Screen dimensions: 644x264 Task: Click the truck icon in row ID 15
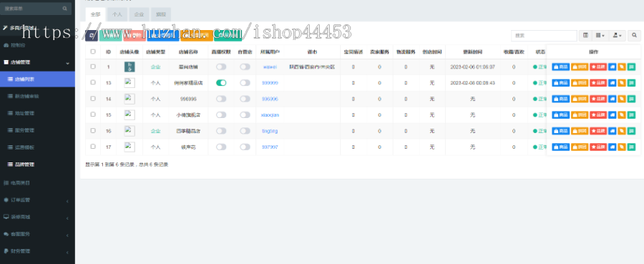[613, 115]
